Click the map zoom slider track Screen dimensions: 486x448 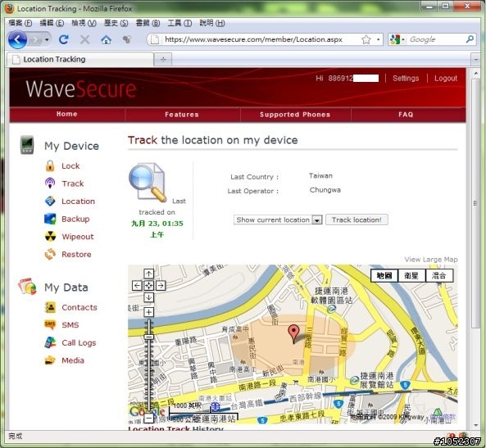[x=149, y=365]
